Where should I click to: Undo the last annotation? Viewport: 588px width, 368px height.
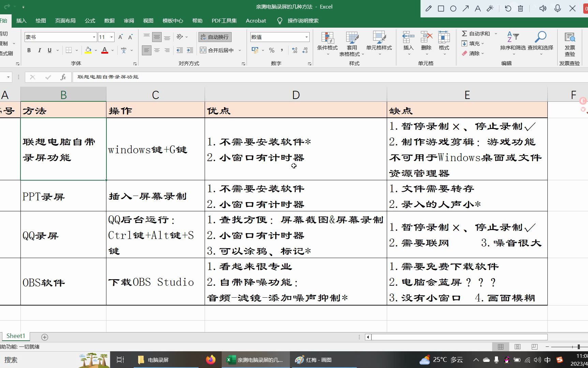(508, 9)
